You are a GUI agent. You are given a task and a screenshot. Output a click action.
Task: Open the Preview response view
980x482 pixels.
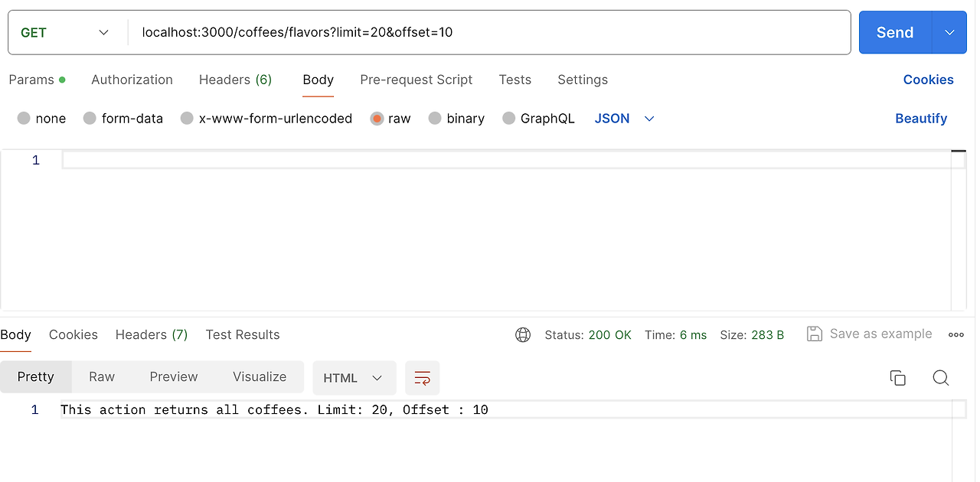[x=174, y=376]
